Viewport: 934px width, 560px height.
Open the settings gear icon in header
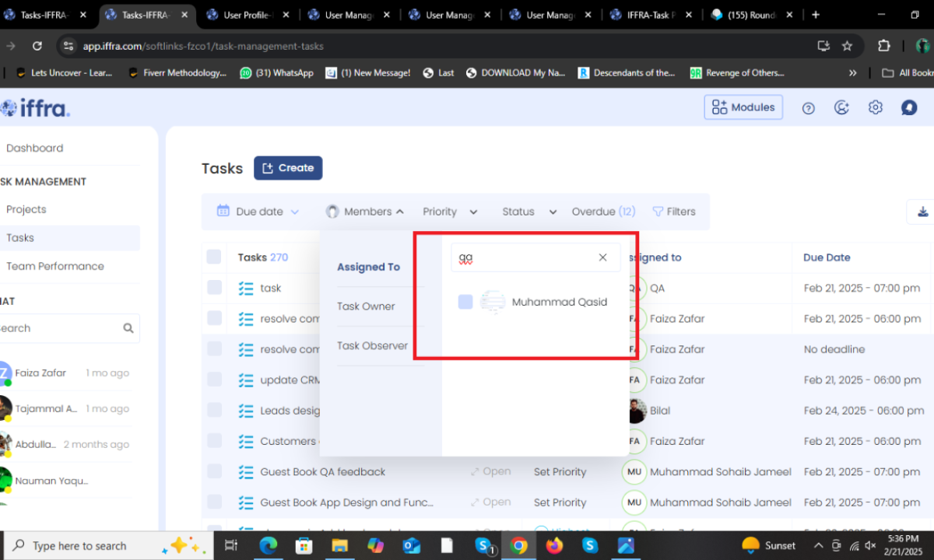tap(876, 107)
